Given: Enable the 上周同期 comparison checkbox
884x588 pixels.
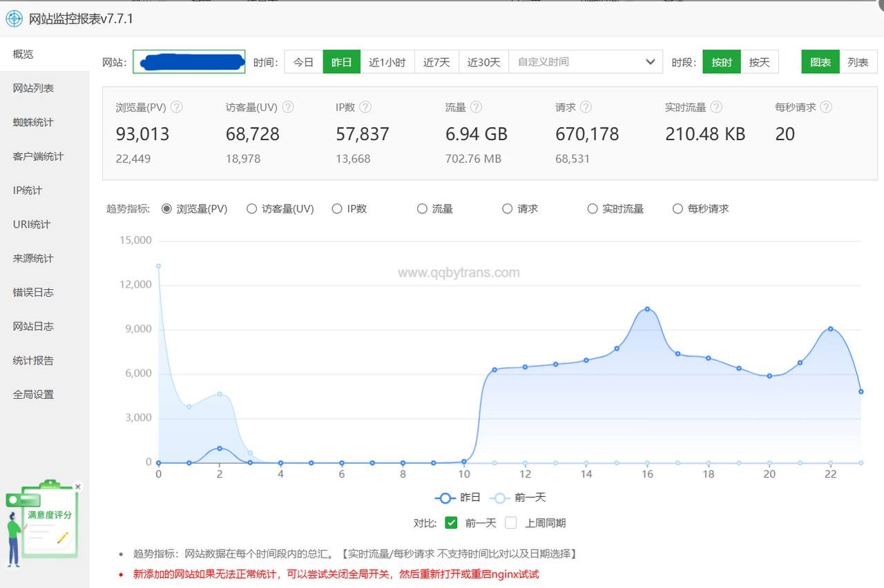Looking at the screenshot, I should [x=511, y=522].
